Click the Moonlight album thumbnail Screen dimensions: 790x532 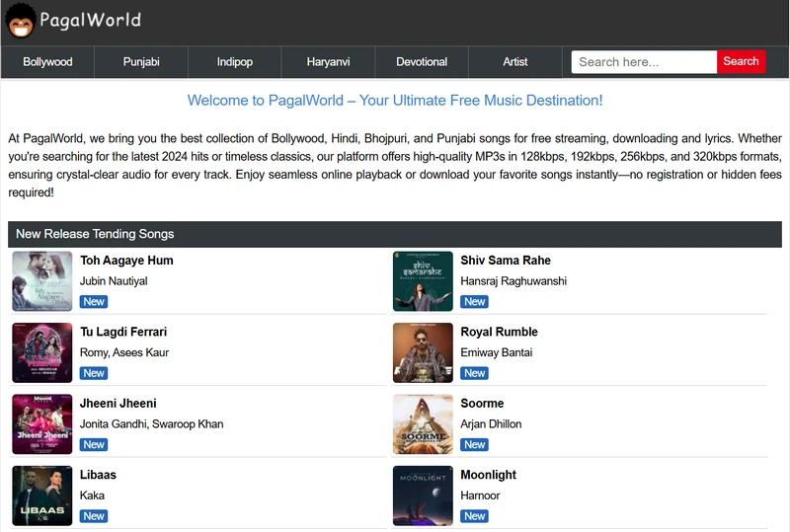[x=423, y=495]
